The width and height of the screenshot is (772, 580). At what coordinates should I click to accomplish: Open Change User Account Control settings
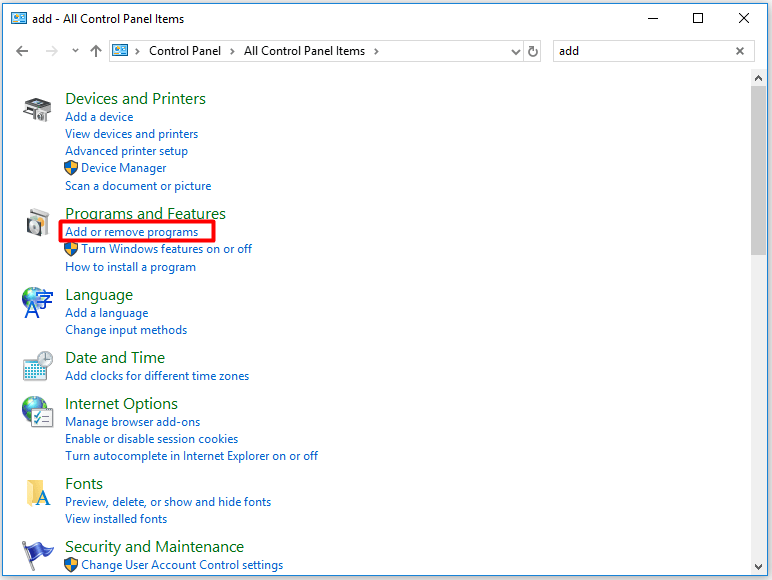[182, 565]
